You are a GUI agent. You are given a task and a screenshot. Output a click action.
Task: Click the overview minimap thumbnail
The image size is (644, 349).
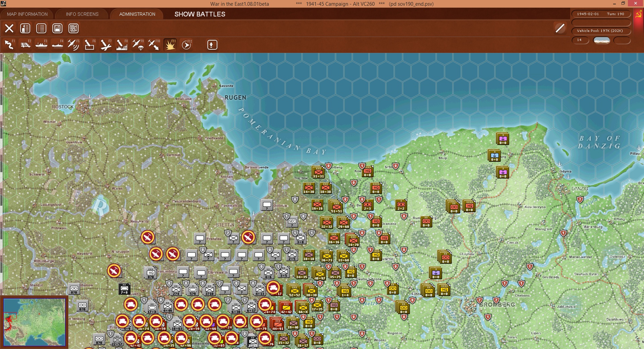coord(34,322)
